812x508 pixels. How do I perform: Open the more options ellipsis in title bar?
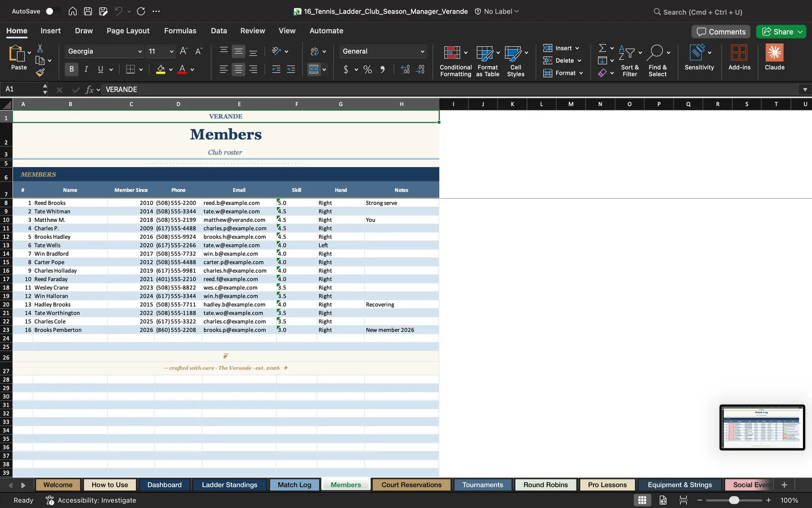click(x=156, y=11)
